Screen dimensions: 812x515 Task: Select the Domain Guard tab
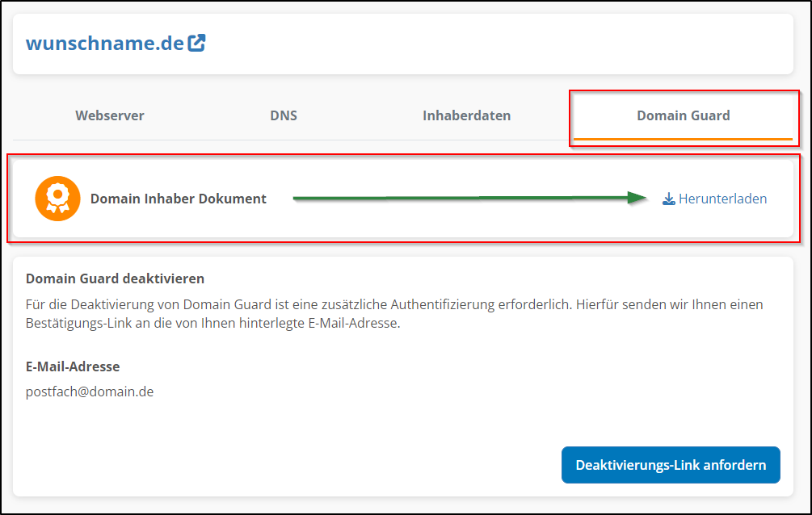684,115
